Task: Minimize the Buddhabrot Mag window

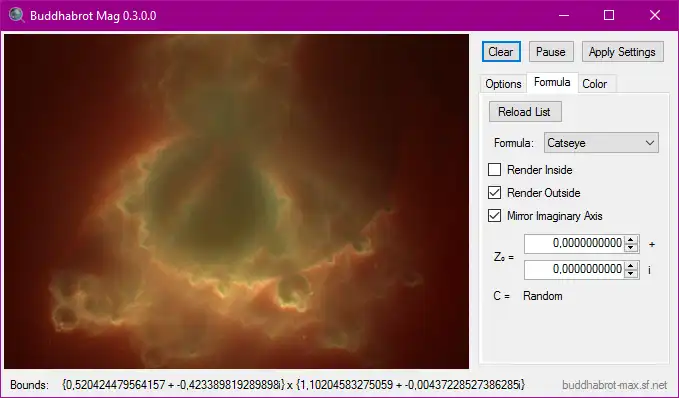Action: (564, 15)
